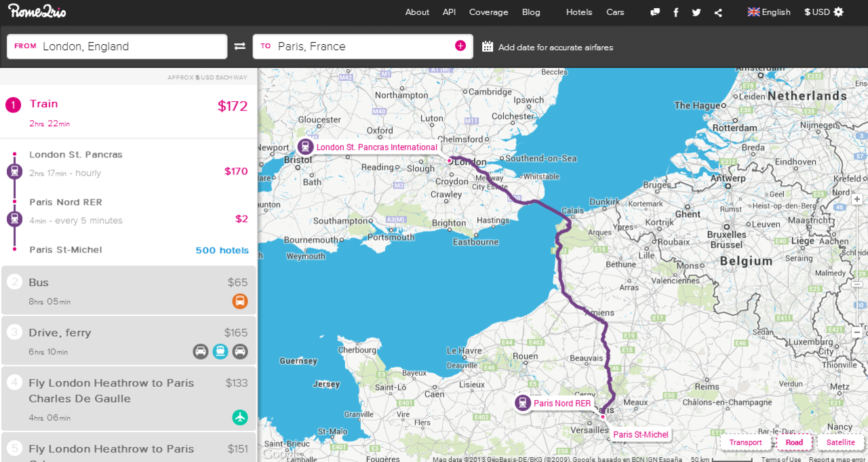Image resolution: width=868 pixels, height=462 pixels.
Task: Click the London St. Pancras International map marker
Action: coord(305,147)
